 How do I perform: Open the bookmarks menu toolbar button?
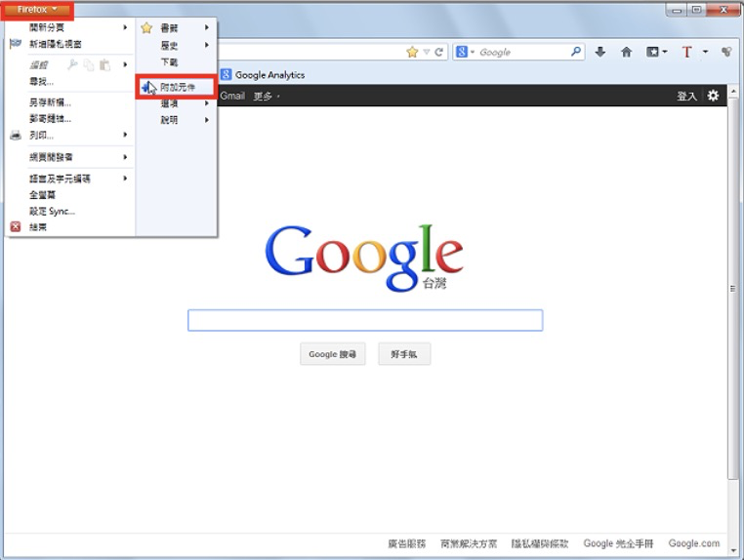[x=656, y=52]
